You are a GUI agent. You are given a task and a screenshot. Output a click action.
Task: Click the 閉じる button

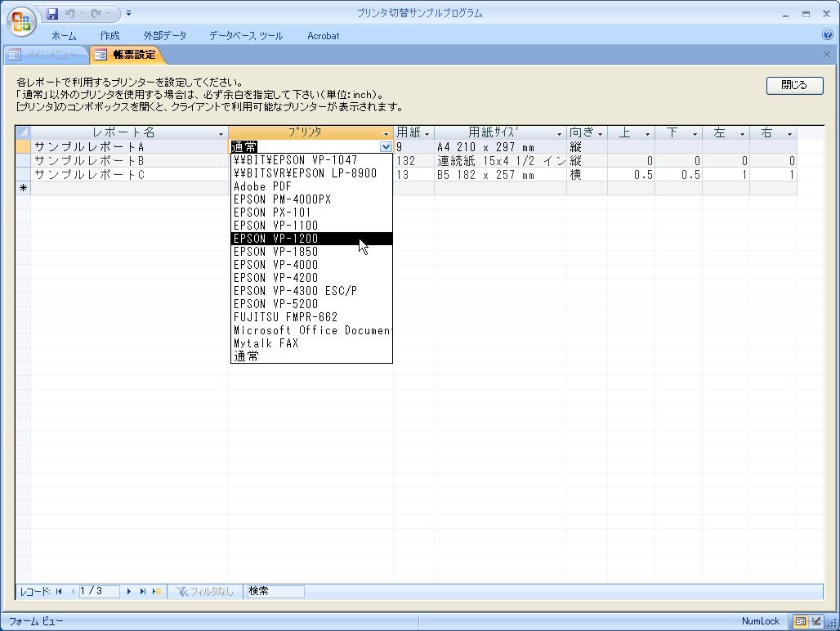point(794,85)
